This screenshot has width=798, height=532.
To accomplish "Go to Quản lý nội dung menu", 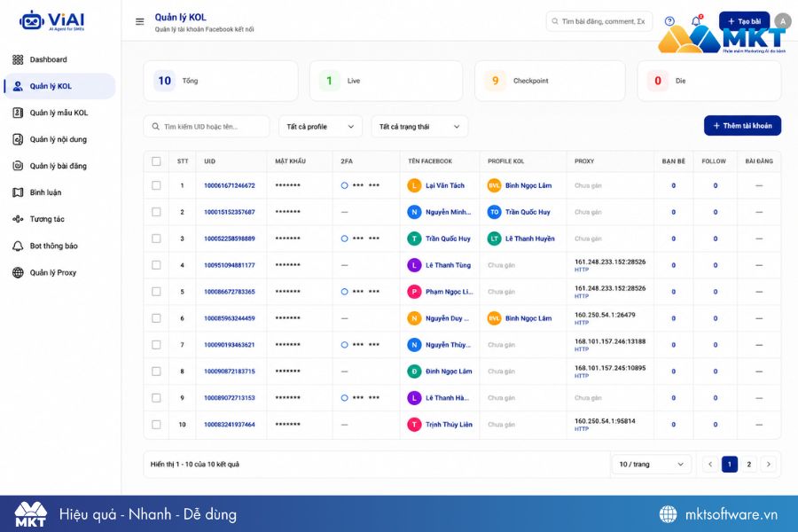I will click(x=58, y=139).
